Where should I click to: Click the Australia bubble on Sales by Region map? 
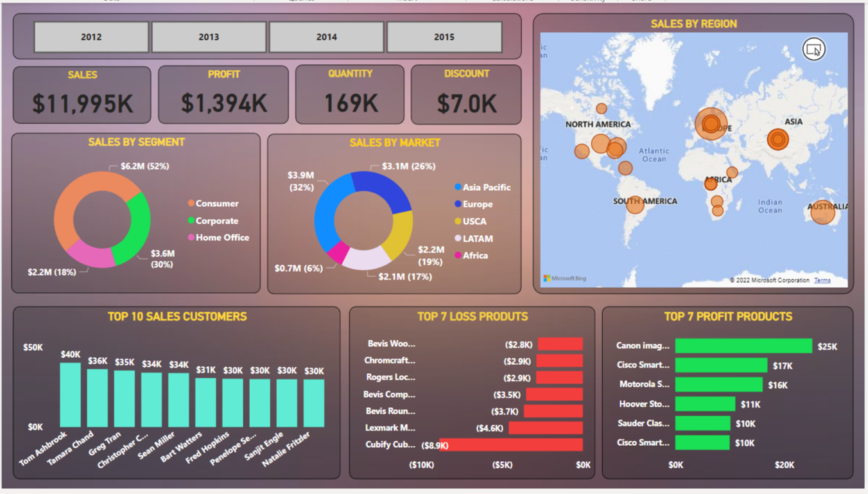(822, 212)
